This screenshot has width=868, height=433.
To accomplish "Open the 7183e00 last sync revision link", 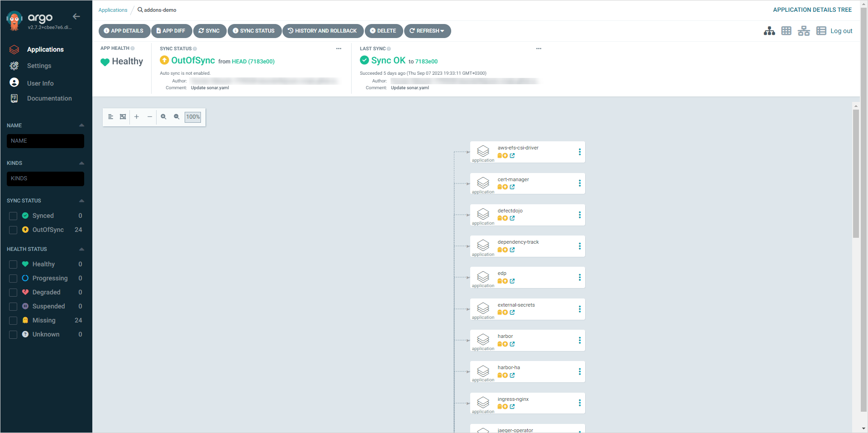I will pyautogui.click(x=426, y=62).
